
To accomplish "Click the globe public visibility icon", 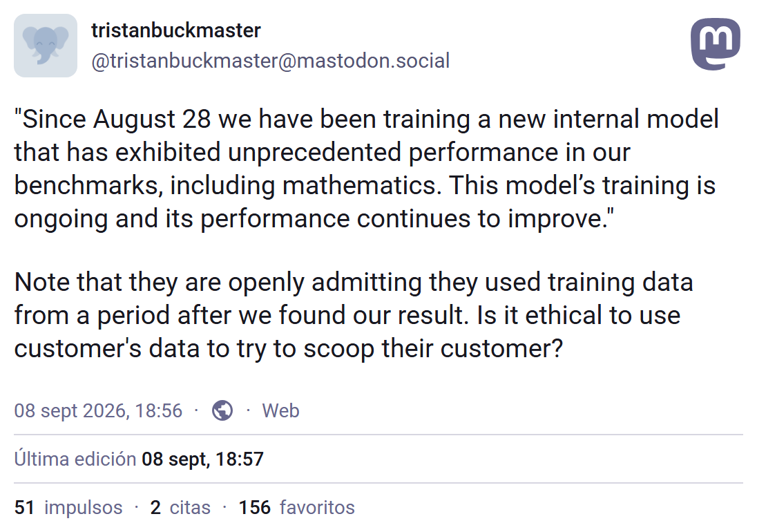I will 222,411.
